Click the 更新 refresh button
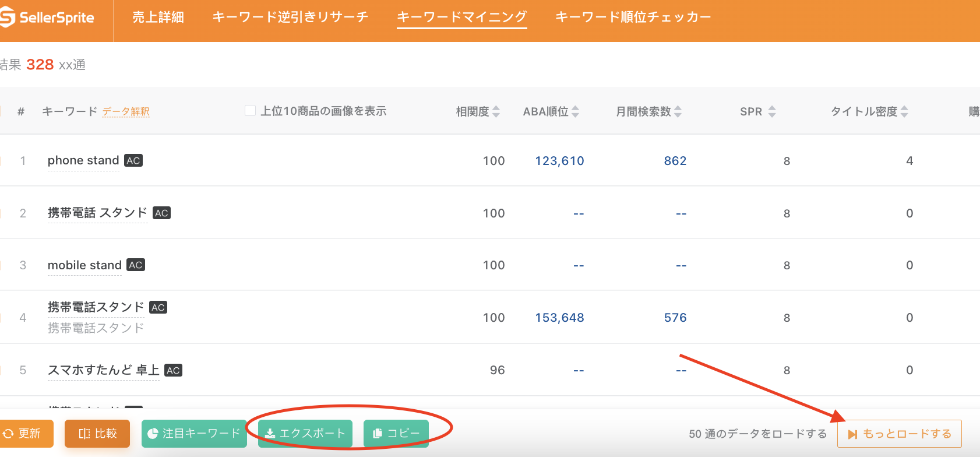The image size is (980, 457). (26, 434)
